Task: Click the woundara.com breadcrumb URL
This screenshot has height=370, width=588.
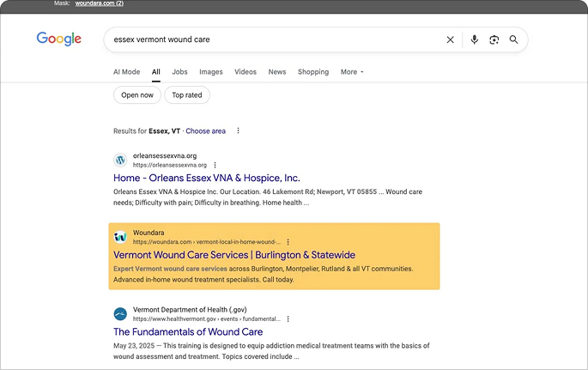Action: click(x=207, y=242)
